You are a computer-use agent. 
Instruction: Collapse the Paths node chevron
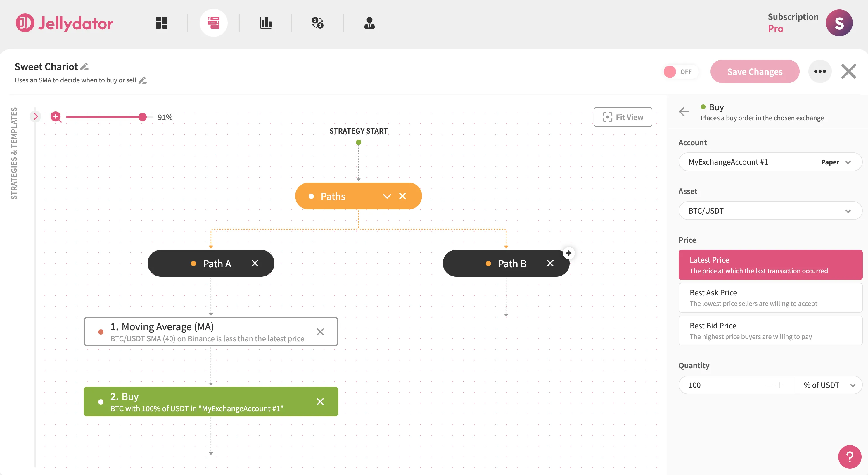386,196
